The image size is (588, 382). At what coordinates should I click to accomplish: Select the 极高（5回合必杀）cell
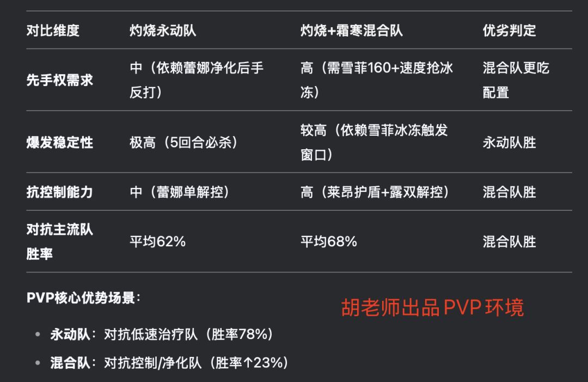point(183,143)
